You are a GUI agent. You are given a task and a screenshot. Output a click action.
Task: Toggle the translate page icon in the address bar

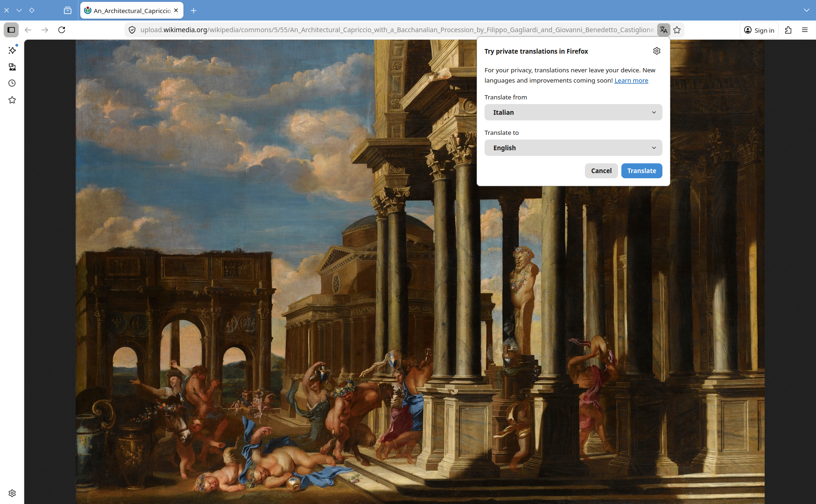pos(663,30)
